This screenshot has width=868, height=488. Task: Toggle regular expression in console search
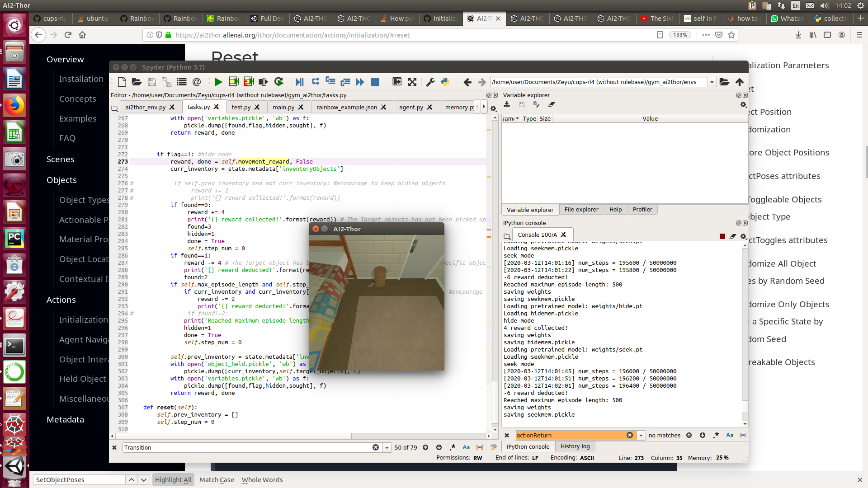(716, 435)
